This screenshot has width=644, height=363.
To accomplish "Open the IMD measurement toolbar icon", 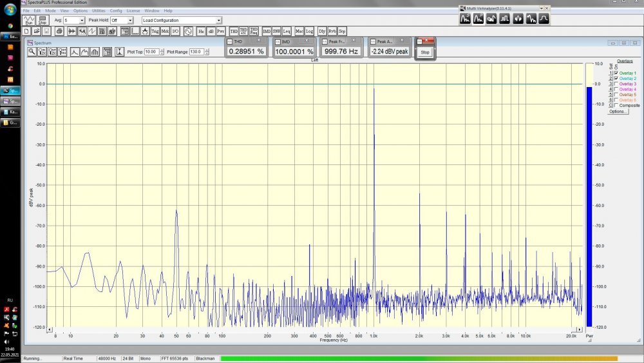I will click(x=267, y=31).
